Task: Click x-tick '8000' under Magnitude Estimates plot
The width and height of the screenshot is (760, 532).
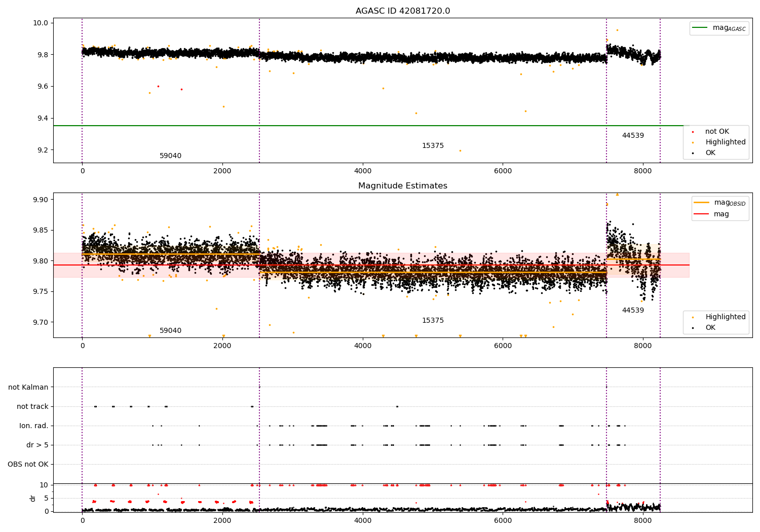Action: click(x=643, y=346)
